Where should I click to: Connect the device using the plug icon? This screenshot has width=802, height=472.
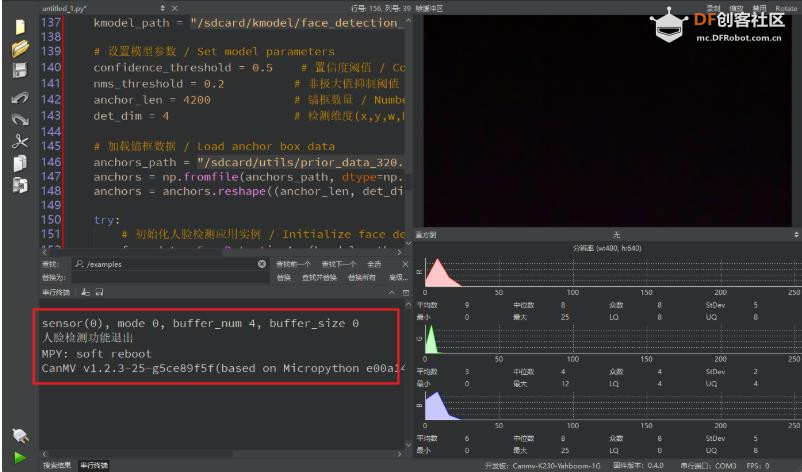tap(19, 436)
